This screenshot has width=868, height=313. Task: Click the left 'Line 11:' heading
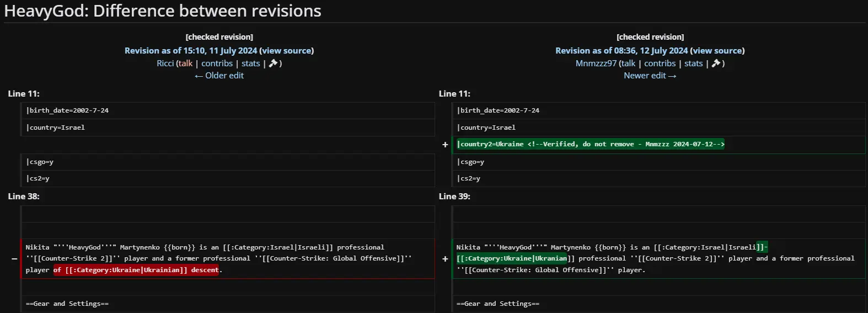(x=24, y=93)
